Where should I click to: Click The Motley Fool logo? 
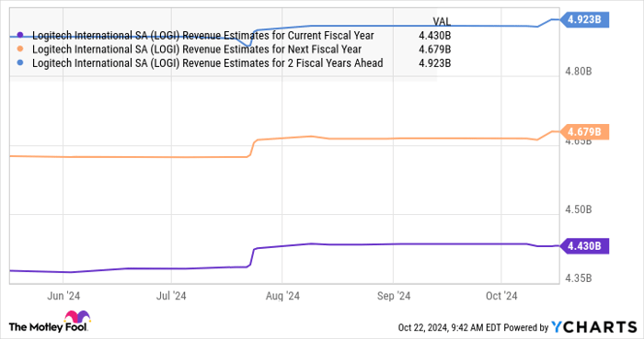[x=50, y=322]
